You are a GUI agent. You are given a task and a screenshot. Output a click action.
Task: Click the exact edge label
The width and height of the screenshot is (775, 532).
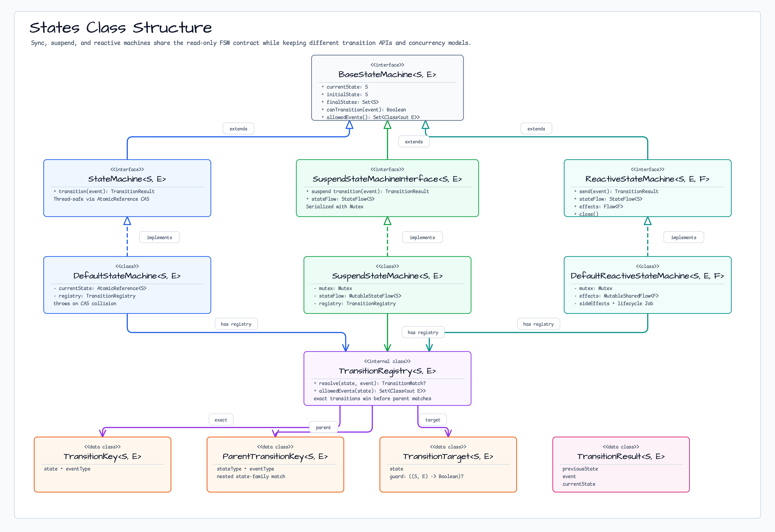[x=221, y=420]
